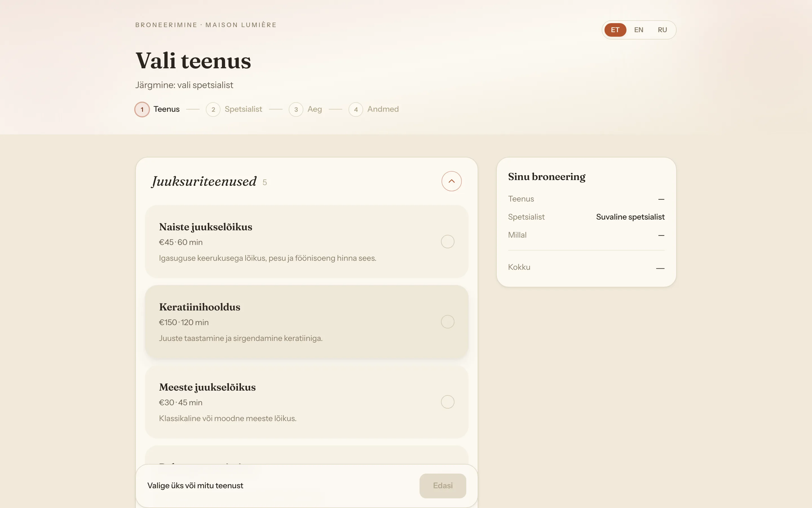The height and width of the screenshot is (508, 812).
Task: Click the €45 · 60 min price text
Action: click(181, 242)
